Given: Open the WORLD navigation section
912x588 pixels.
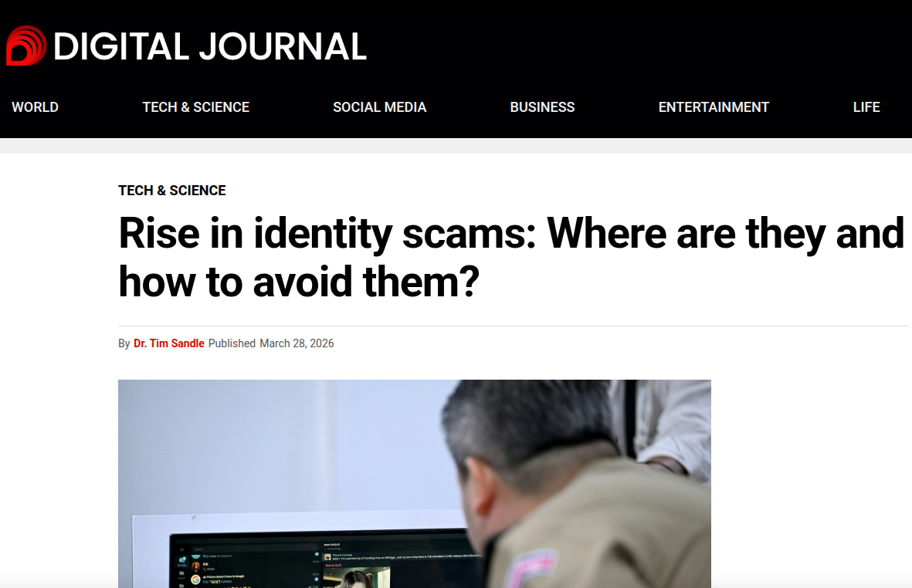Looking at the screenshot, I should [x=35, y=107].
